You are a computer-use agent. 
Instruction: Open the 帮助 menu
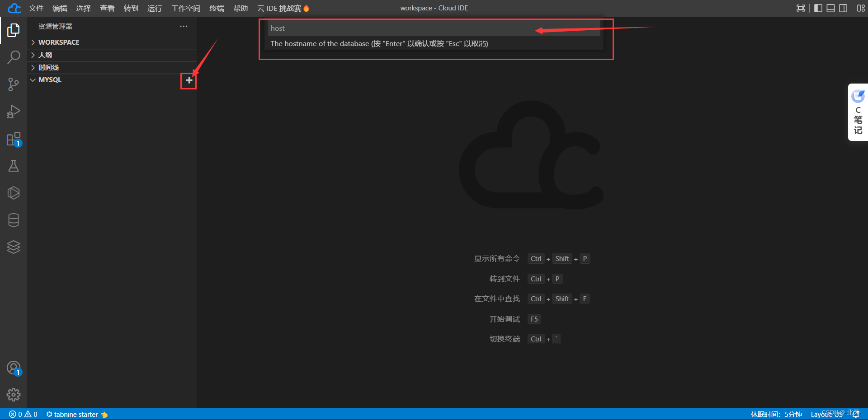[x=241, y=8]
